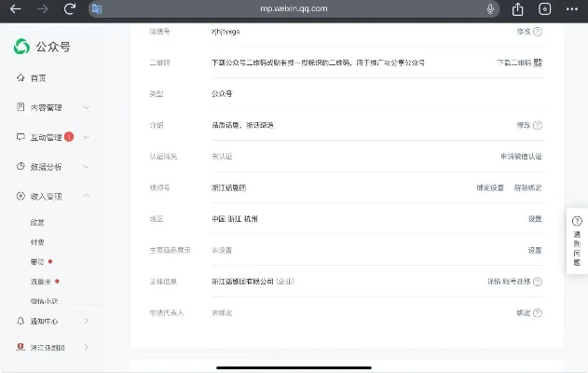Click the help icon beside 账号迁移

[x=538, y=282]
